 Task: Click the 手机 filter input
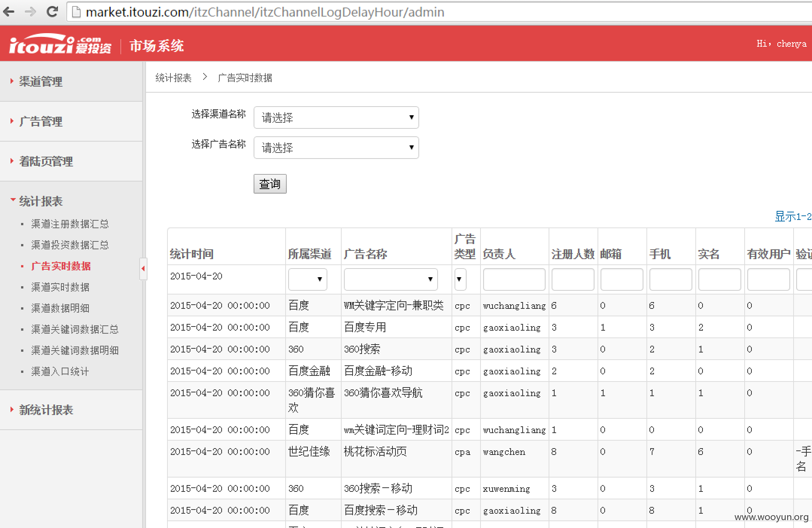(x=671, y=279)
